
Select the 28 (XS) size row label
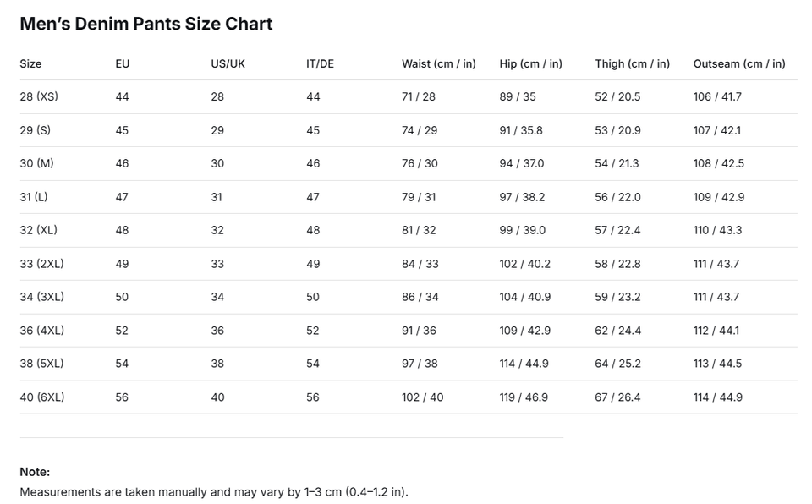39,96
